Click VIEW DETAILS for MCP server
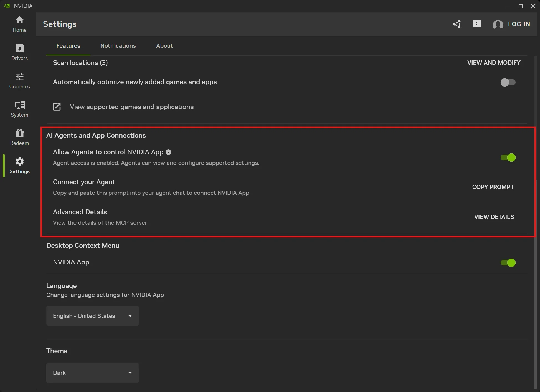 click(x=494, y=217)
